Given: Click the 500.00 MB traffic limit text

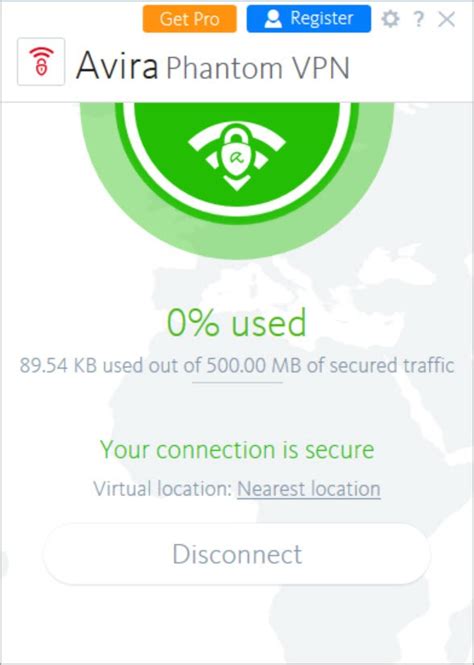Looking at the screenshot, I should tap(253, 366).
